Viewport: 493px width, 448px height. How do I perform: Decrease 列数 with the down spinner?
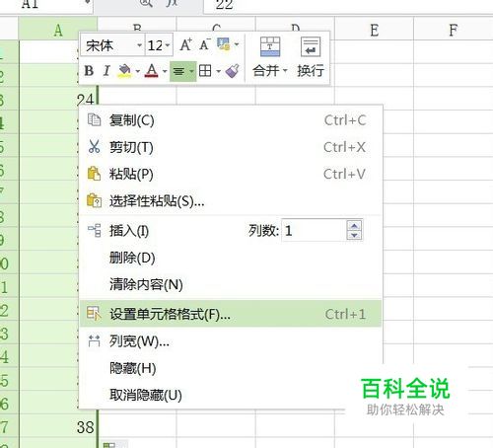pos(354,235)
